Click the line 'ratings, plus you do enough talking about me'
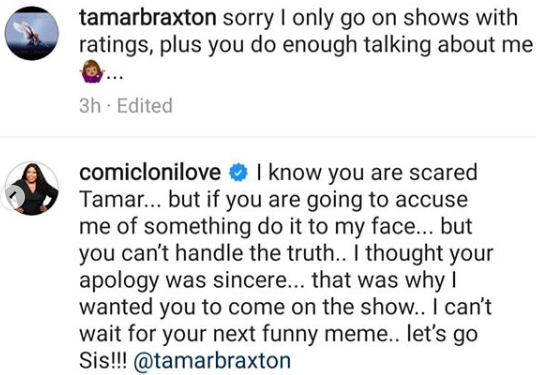This screenshot has width=536, height=375. pos(306,46)
